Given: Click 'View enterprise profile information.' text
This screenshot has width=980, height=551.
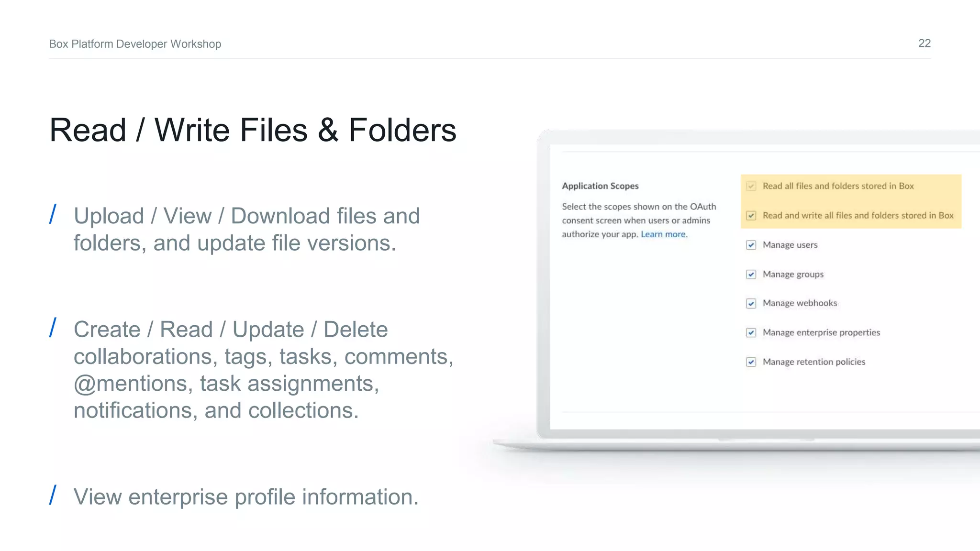Looking at the screenshot, I should click(246, 497).
